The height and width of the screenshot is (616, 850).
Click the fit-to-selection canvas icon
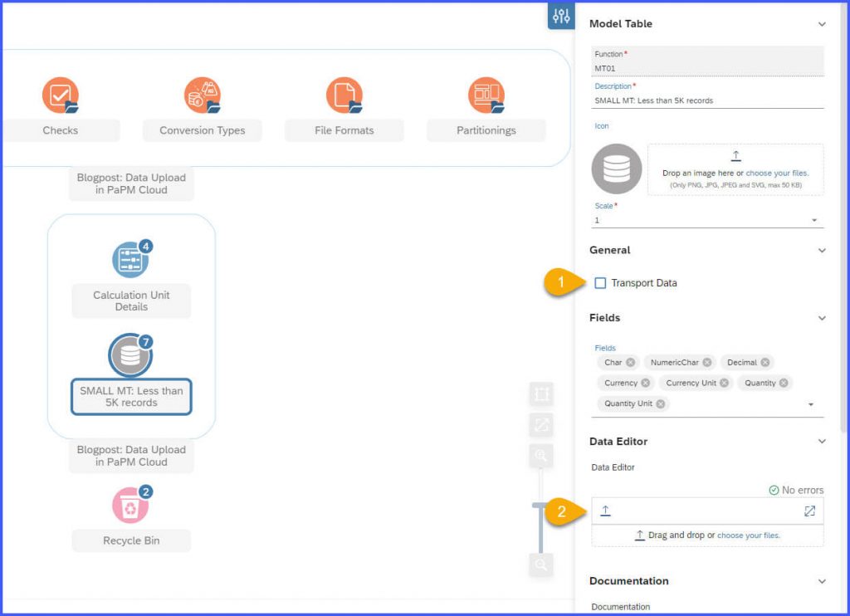(541, 394)
